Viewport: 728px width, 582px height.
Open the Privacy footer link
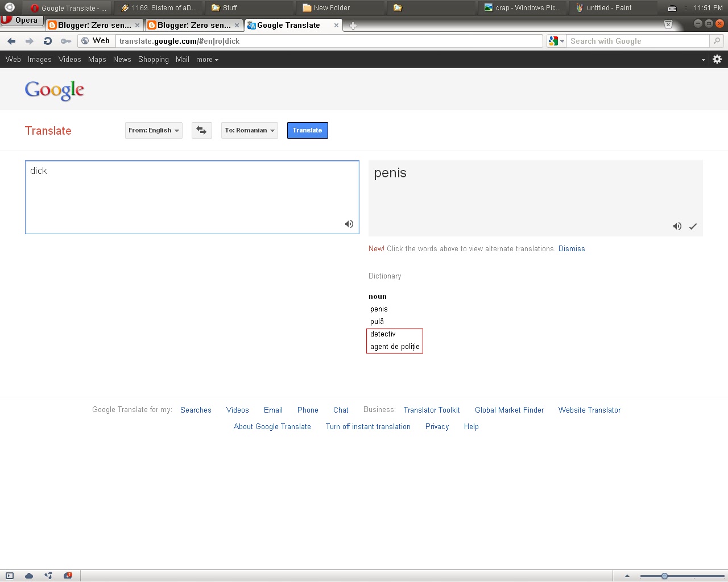click(437, 426)
